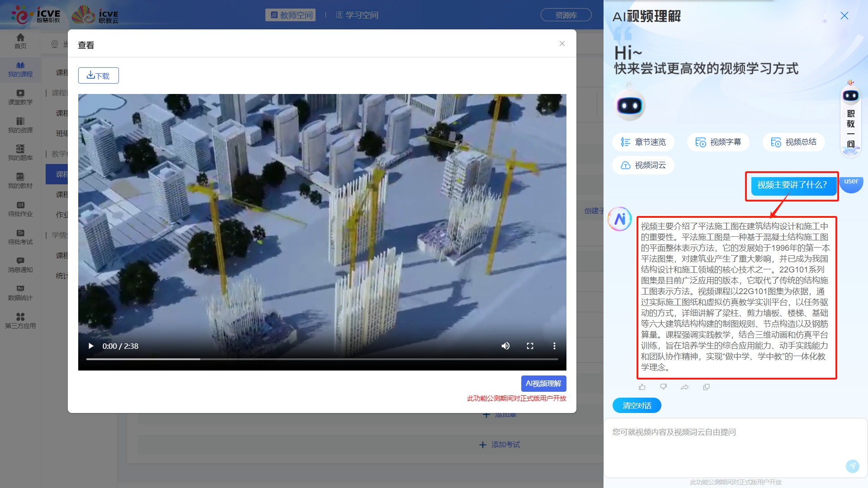Viewport: 868px width, 488px height.
Task: Mute the video volume
Action: click(505, 346)
